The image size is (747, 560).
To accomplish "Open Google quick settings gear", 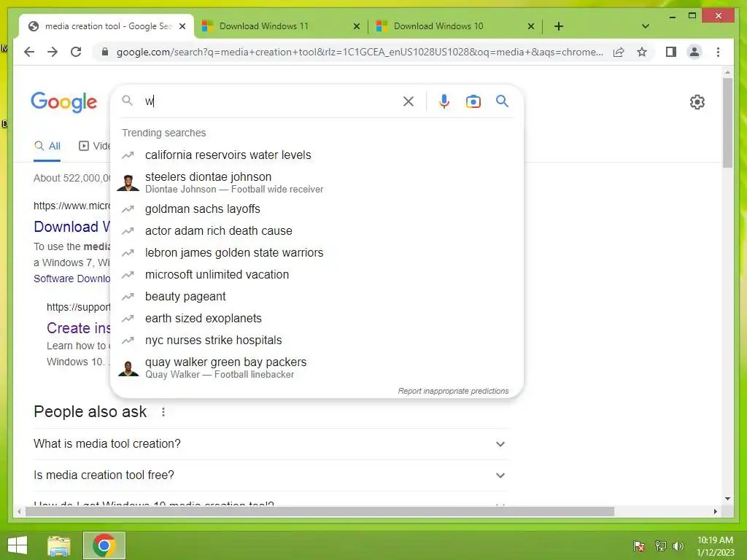I will coord(697,102).
